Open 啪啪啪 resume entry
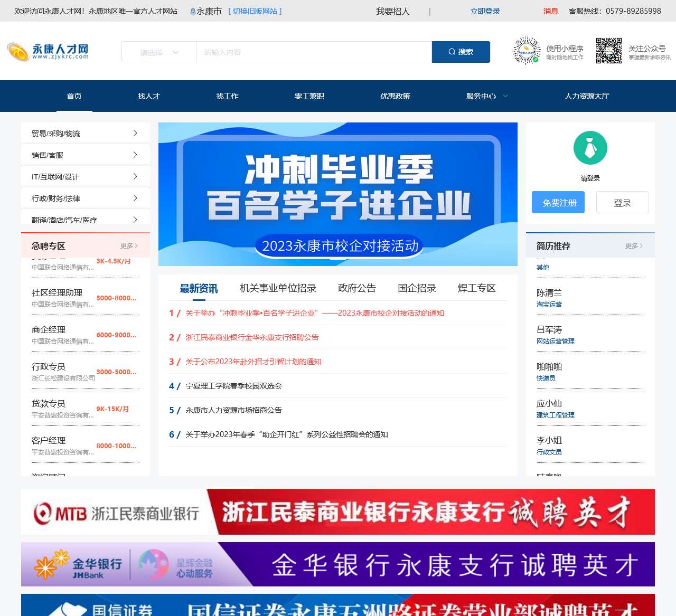Viewport: 676px width, 616px height. click(549, 366)
